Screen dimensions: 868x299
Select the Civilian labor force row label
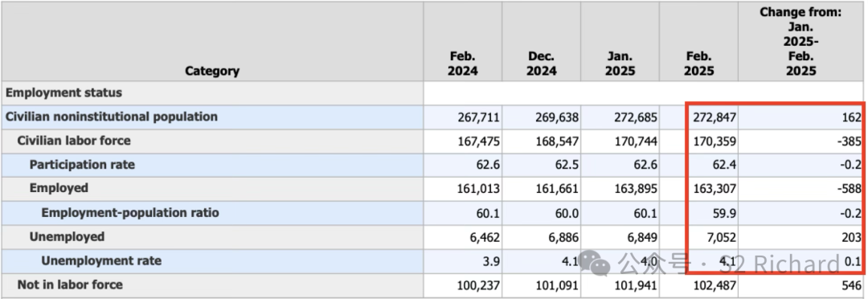74,141
